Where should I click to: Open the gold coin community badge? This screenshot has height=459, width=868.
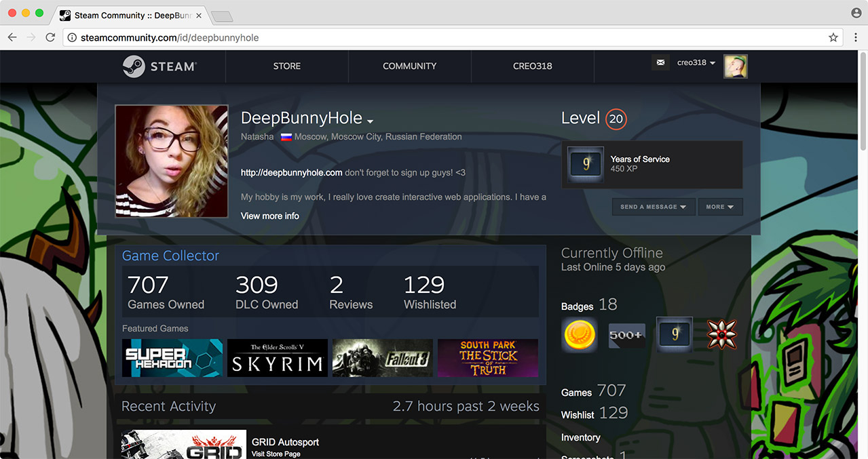tap(580, 334)
